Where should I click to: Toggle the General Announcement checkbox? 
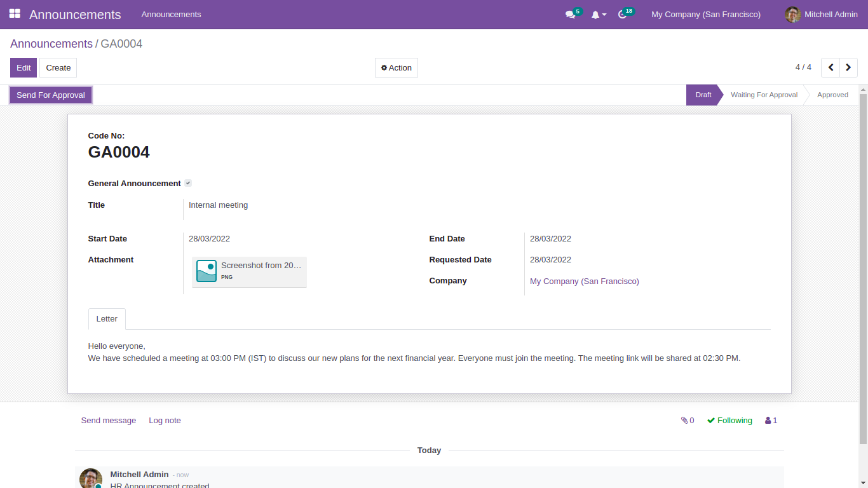(187, 183)
